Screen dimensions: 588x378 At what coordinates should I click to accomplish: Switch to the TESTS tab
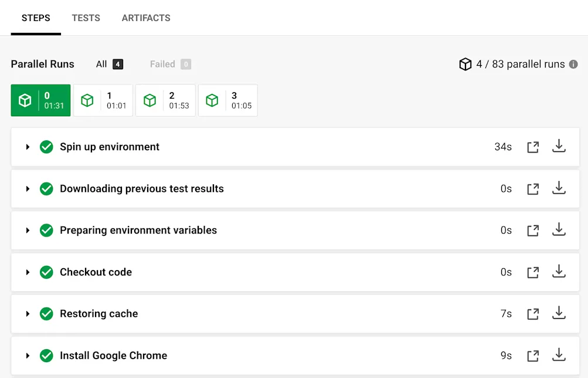coord(86,18)
